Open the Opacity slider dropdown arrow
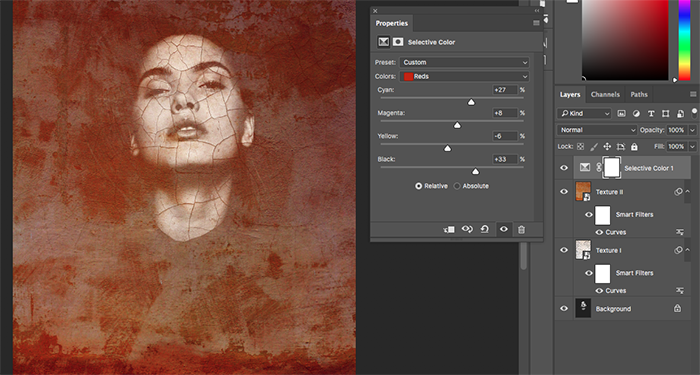The height and width of the screenshot is (375, 700). pos(692,130)
